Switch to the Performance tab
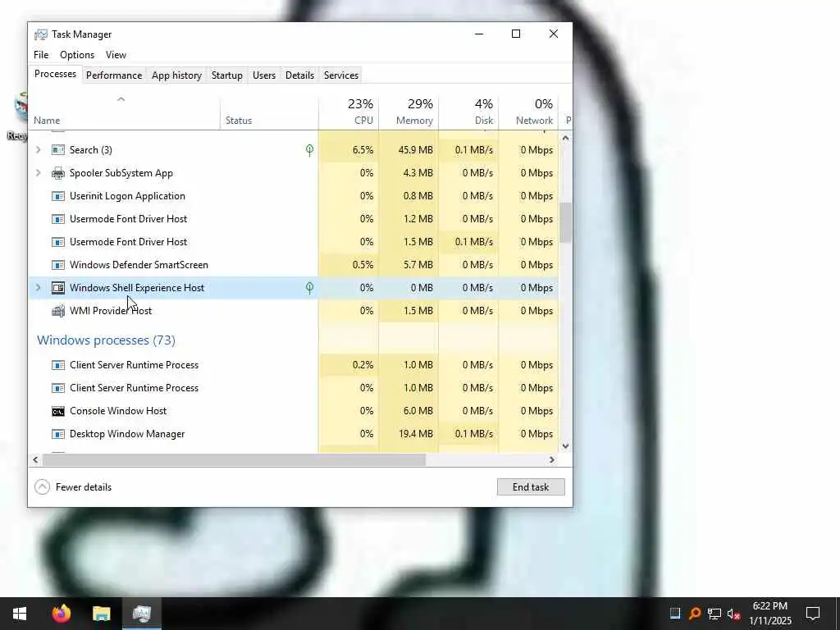Screen dimensions: 840x630 point(114,75)
